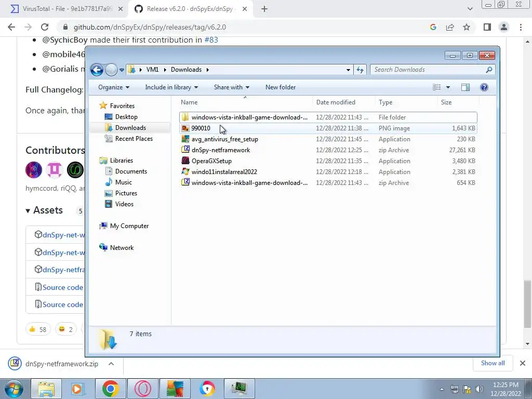Select avg_antivirus_free_setup application
Screen dimensions: 532x399
pos(328,139)
